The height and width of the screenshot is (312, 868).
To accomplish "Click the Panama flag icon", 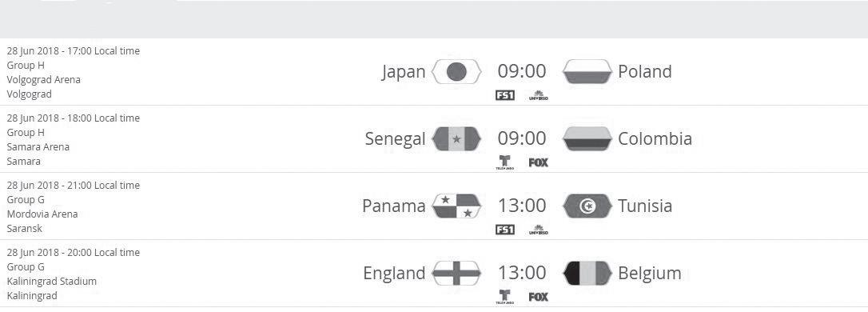I will point(456,206).
